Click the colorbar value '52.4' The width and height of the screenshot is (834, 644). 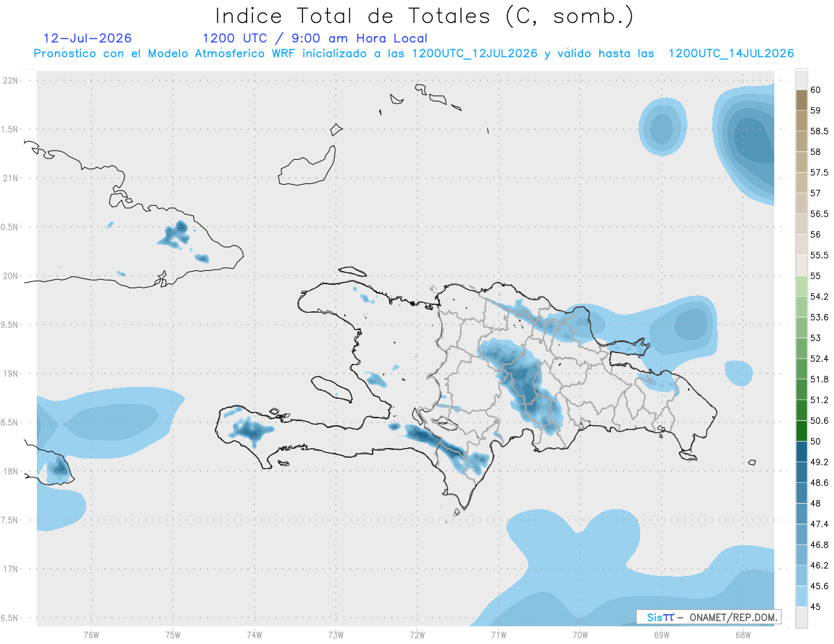819,358
